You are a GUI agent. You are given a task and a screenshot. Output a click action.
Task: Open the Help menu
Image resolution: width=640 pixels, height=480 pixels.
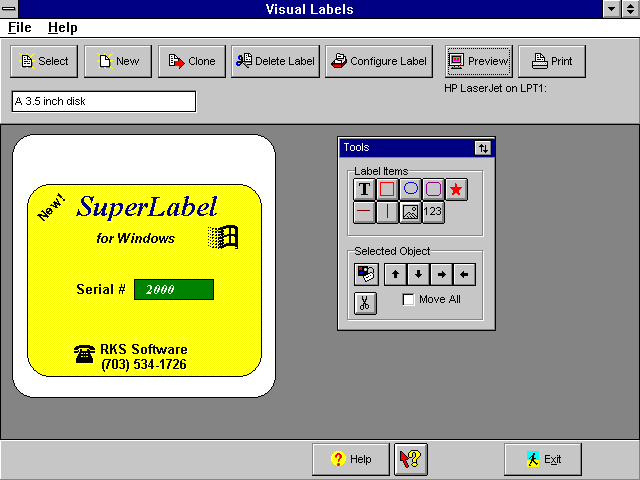[62, 28]
